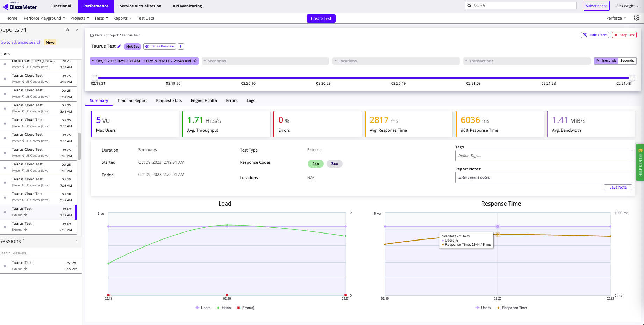Viewport: 644px width, 325px height.
Task: Click the Help Center side tab
Action: coord(640,162)
